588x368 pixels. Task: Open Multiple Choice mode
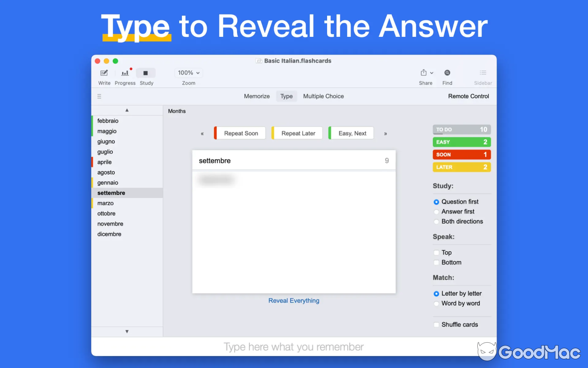[323, 96]
